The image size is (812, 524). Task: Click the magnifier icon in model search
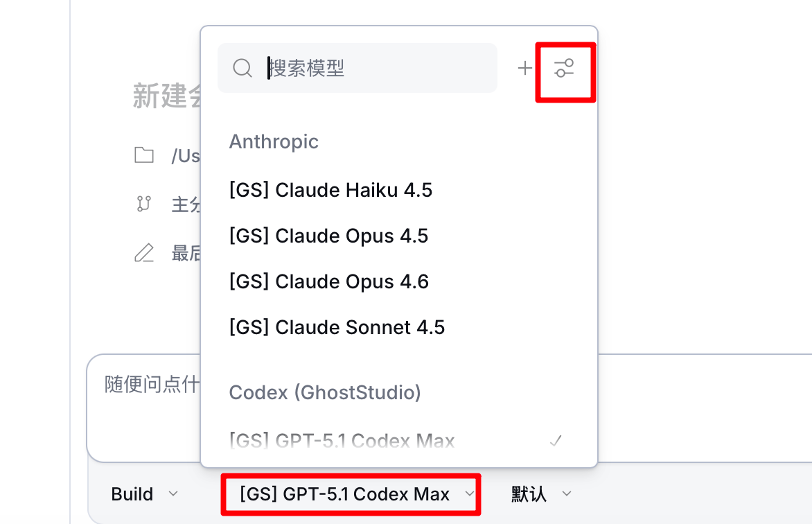coord(242,68)
